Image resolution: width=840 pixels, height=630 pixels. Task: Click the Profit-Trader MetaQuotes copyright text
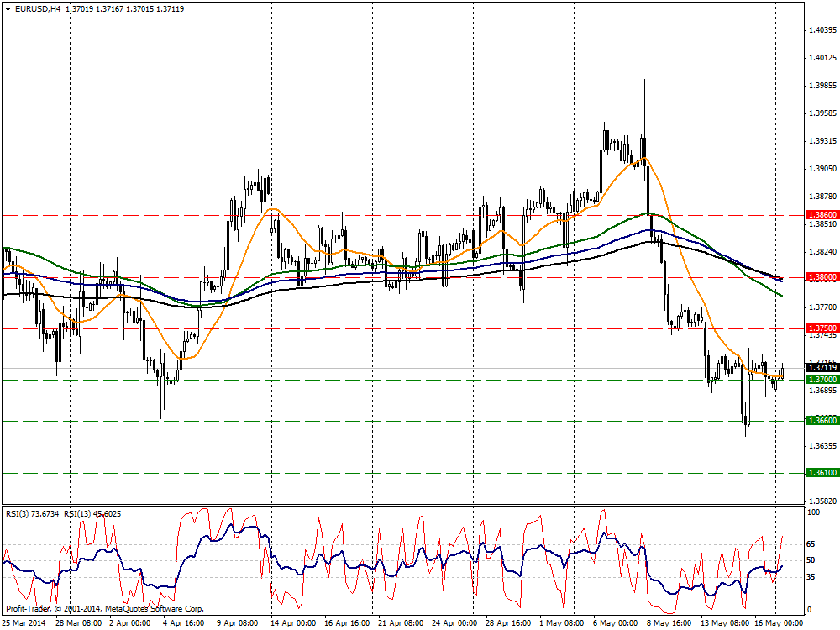click(x=104, y=607)
